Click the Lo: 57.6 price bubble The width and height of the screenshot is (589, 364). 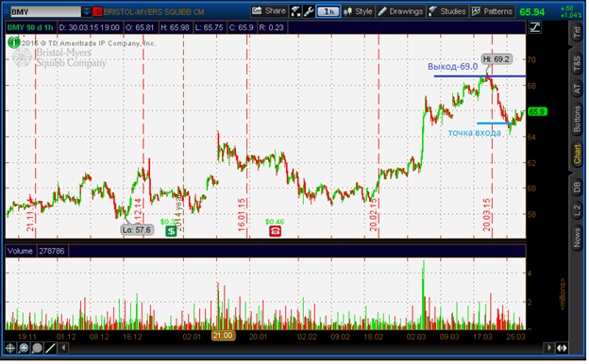137,230
